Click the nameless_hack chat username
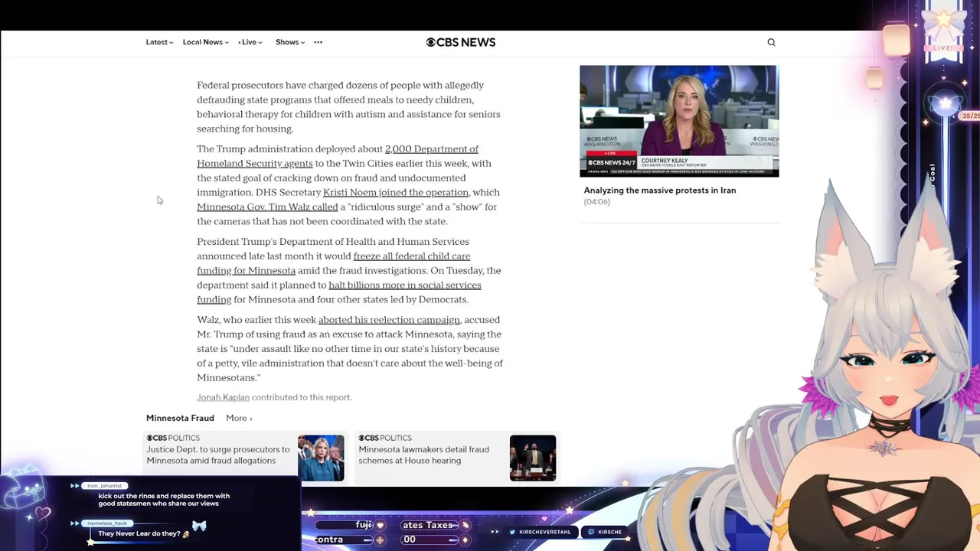The image size is (980, 551). pos(107,523)
